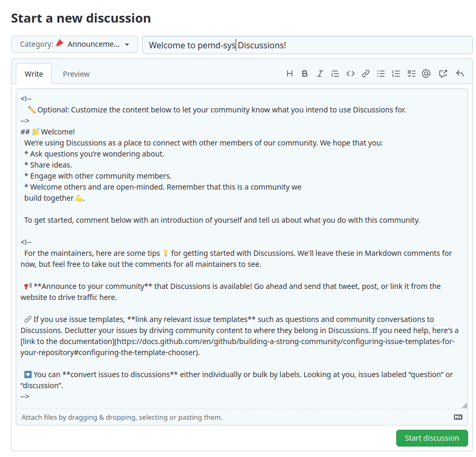Insert a numbered list

(x=396, y=74)
